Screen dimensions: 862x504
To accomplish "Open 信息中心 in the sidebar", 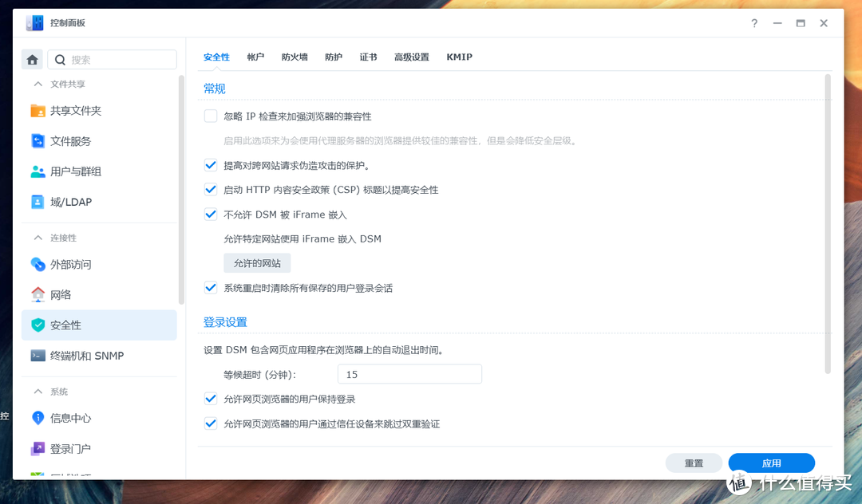I will click(x=72, y=417).
